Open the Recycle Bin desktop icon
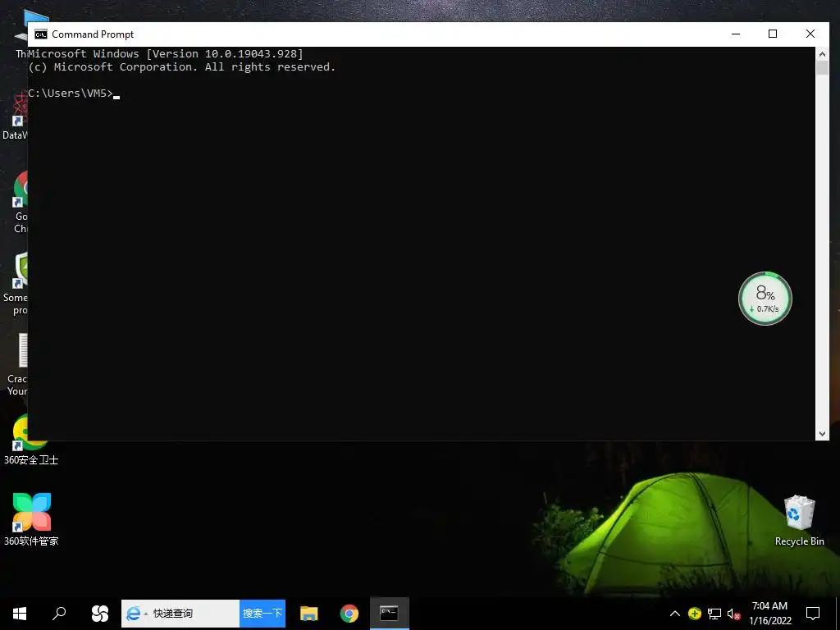This screenshot has height=630, width=840. click(799, 520)
